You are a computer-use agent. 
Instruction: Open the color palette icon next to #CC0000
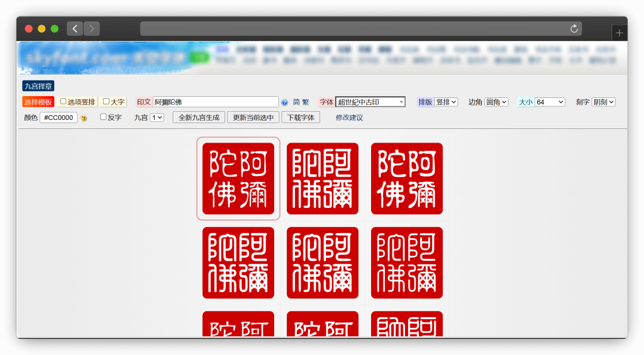pos(84,118)
